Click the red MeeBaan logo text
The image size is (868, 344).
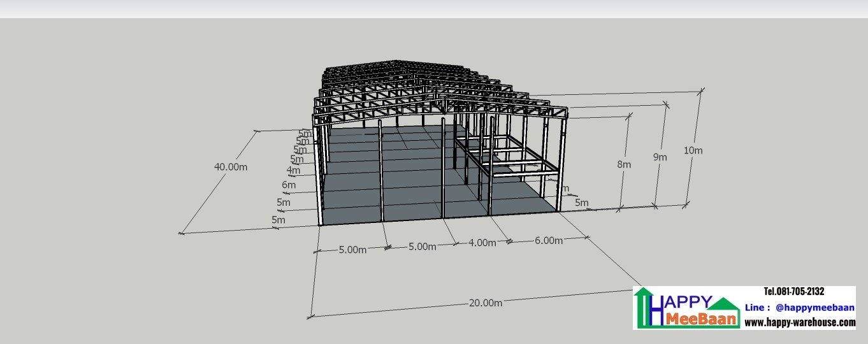coord(702,319)
